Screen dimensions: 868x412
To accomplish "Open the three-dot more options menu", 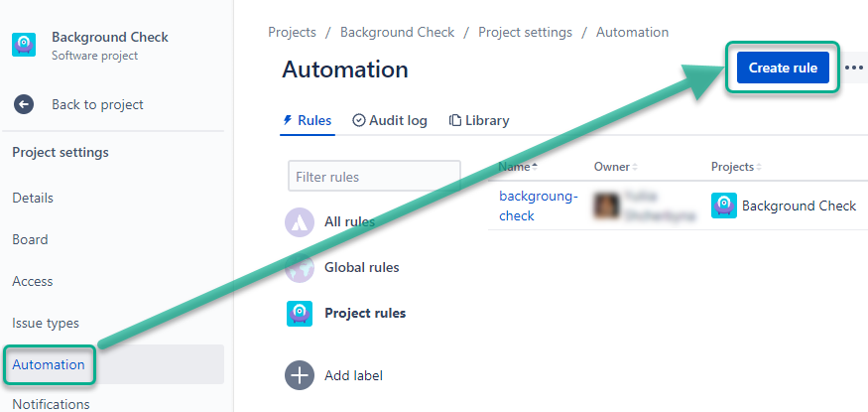I will (853, 68).
